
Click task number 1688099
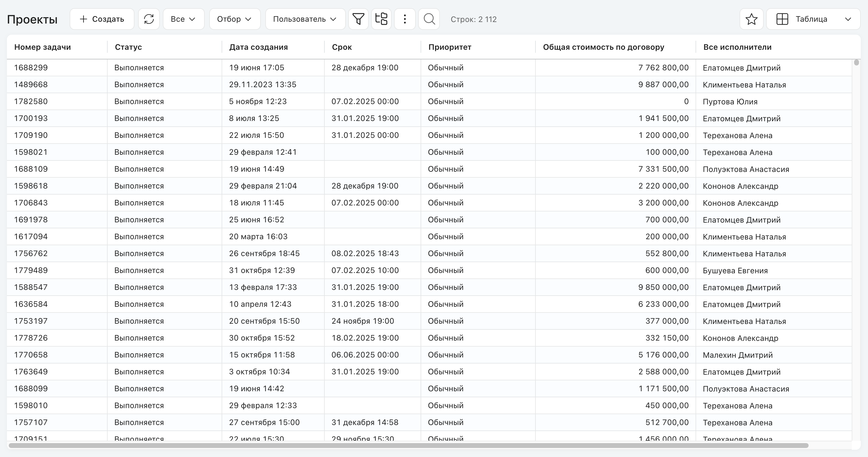31,389
